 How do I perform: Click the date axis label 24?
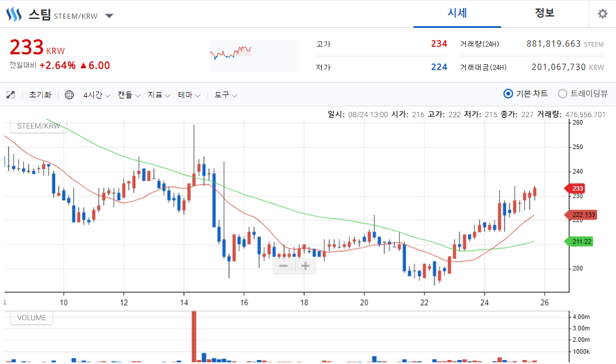(x=485, y=303)
